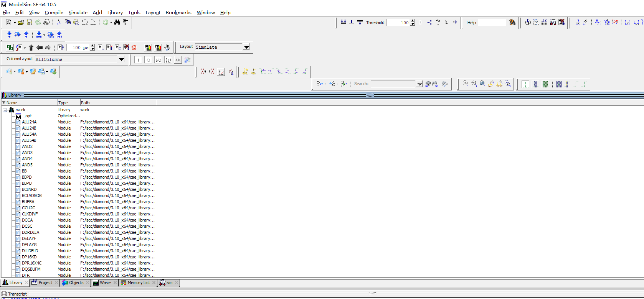Toggle the Compile/link source button
The image size is (644, 299).
(x=10, y=48)
